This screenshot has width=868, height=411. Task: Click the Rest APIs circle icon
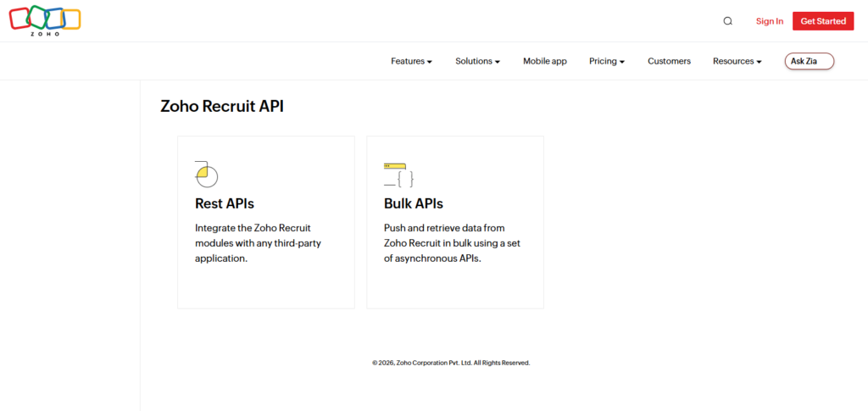[x=207, y=174]
